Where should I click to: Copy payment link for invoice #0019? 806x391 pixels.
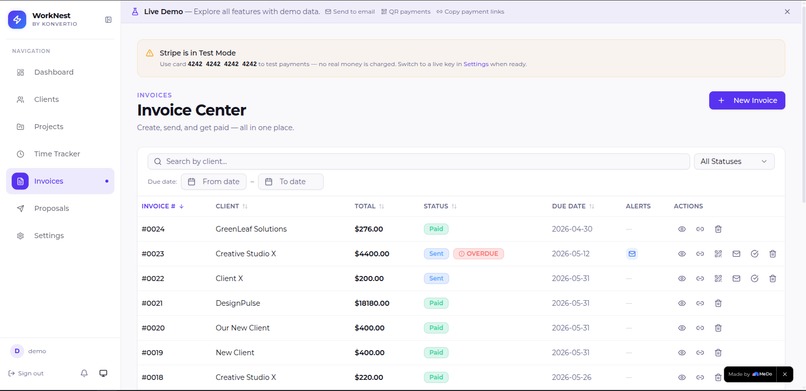click(x=700, y=352)
